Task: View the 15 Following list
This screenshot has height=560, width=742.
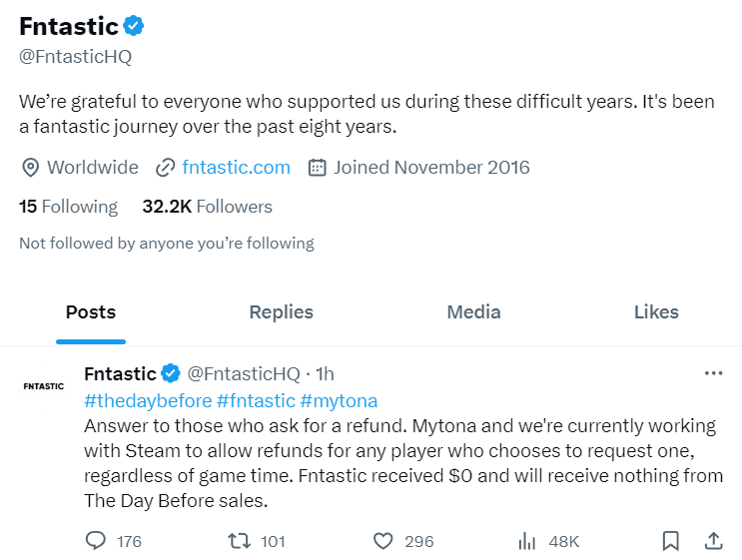Action: click(68, 207)
